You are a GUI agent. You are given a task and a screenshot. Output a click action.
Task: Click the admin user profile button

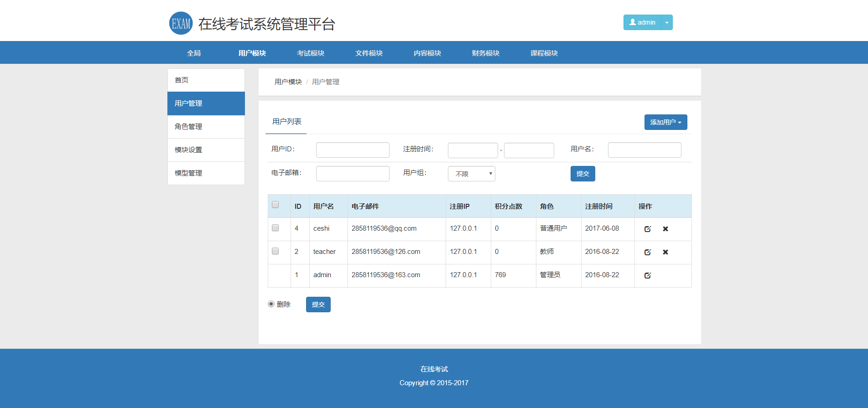coord(642,22)
